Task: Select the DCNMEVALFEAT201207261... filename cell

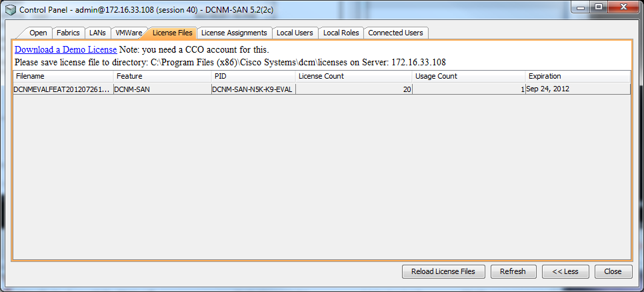Action: pos(63,89)
